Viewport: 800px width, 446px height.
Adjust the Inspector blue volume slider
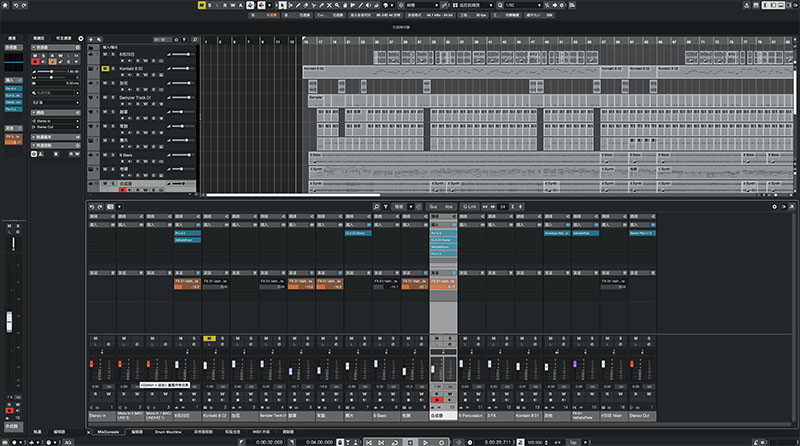pos(51,71)
